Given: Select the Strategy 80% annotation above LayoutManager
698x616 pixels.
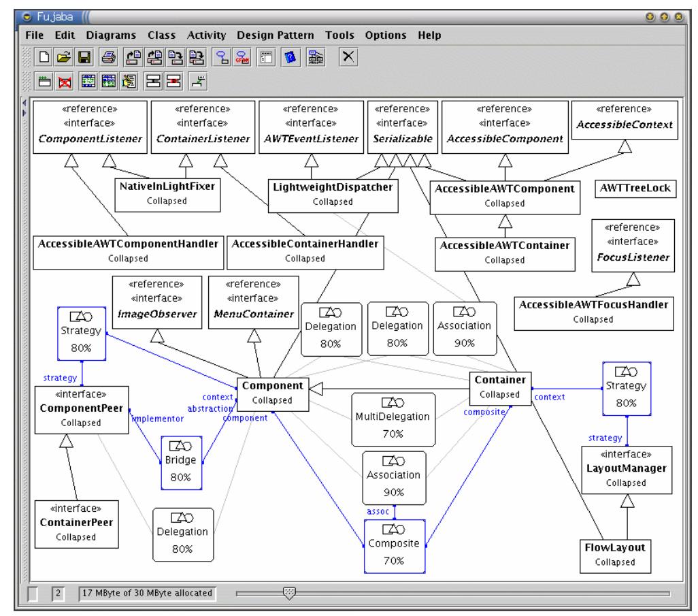Looking at the screenshot, I should (627, 389).
